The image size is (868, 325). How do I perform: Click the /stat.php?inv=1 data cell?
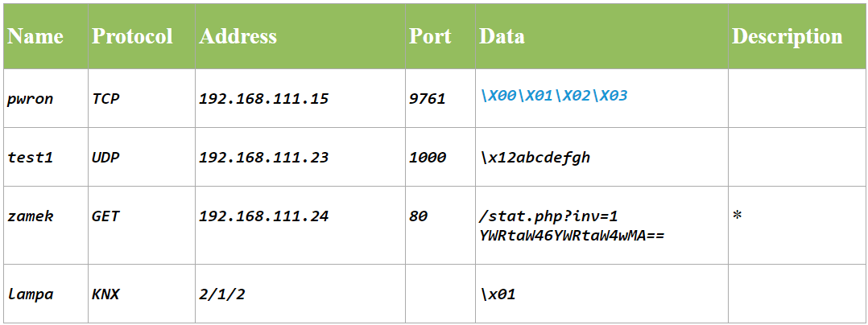point(548,216)
